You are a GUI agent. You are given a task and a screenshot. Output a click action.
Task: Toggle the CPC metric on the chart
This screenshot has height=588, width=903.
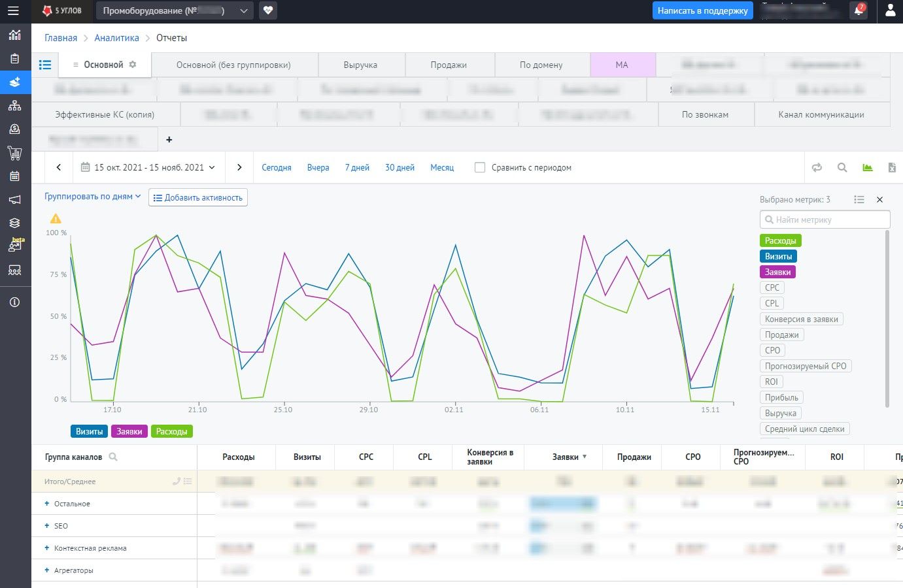click(x=772, y=287)
